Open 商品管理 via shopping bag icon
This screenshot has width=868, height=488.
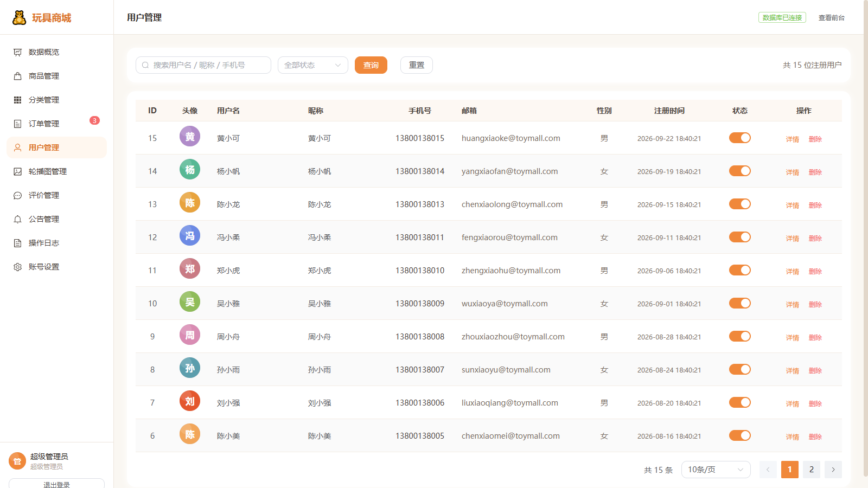(x=17, y=76)
